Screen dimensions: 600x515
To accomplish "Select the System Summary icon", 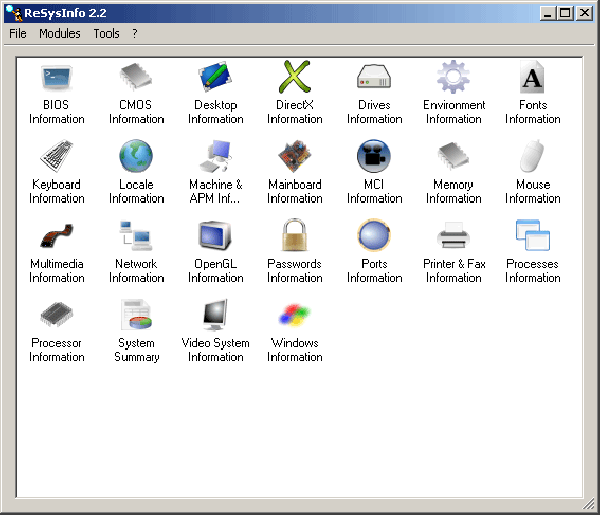I will point(136,316).
